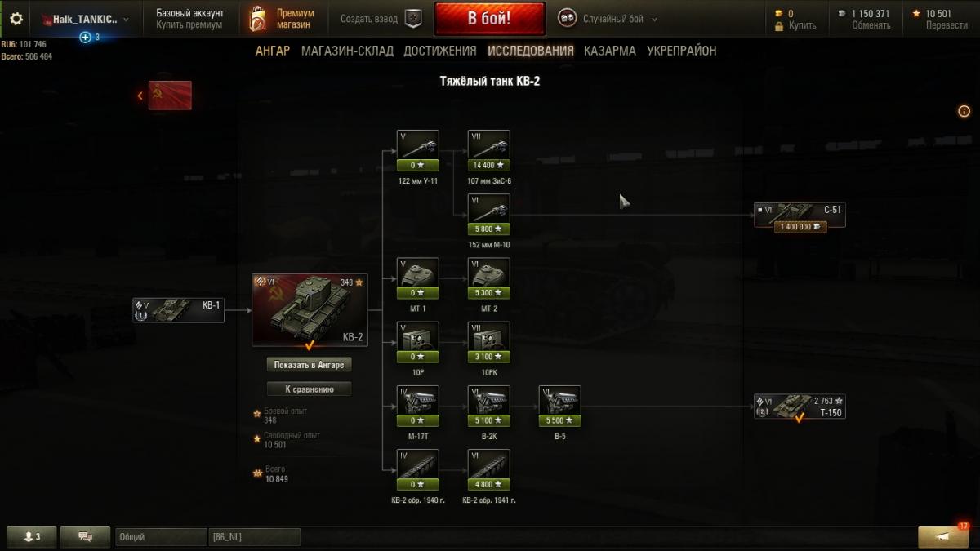Select the 10РК radio module
This screenshot has width=980, height=551.
pyautogui.click(x=489, y=343)
